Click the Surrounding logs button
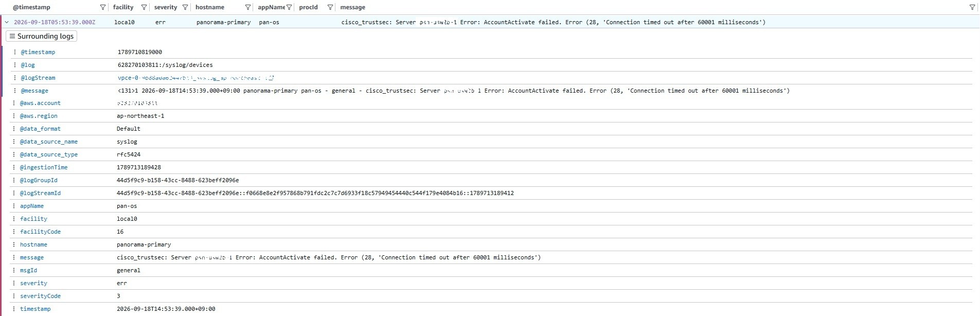 [41, 36]
